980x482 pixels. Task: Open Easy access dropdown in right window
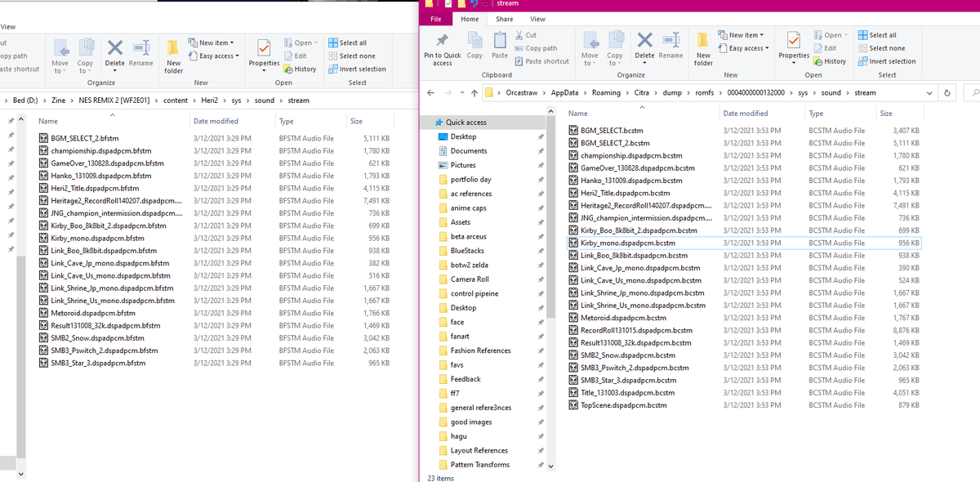pyautogui.click(x=745, y=48)
